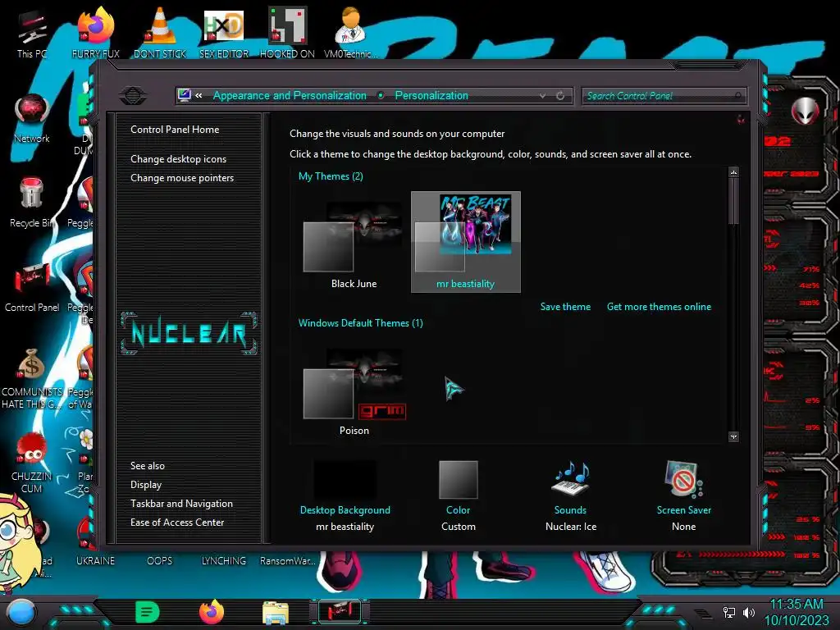This screenshot has height=630, width=840.
Task: Open the LYNCHING desktop shortcut
Action: pyautogui.click(x=224, y=561)
